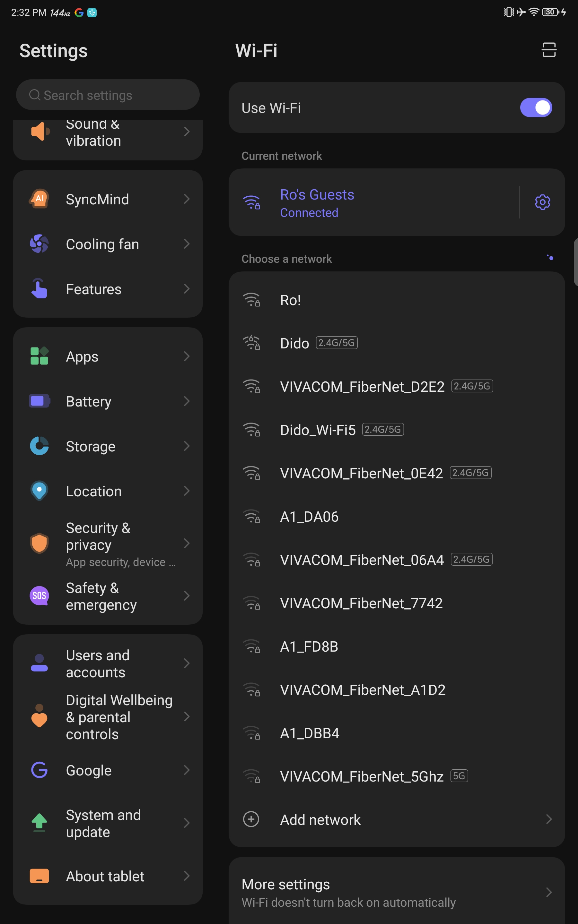Open Security & privacy settings

click(x=108, y=543)
